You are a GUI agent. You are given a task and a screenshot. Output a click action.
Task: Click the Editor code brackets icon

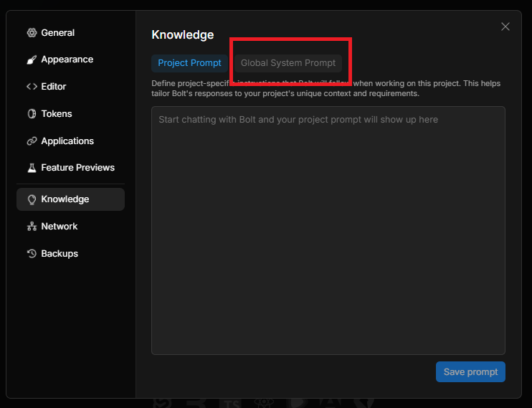[32, 87]
